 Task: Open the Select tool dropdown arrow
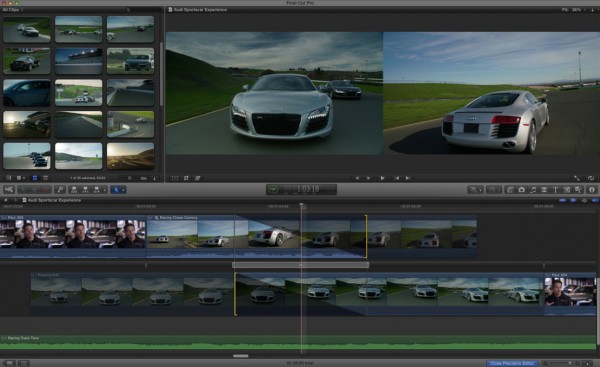[123, 190]
